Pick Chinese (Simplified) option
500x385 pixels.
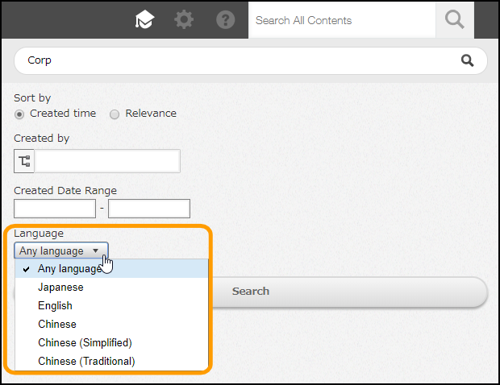click(112, 343)
